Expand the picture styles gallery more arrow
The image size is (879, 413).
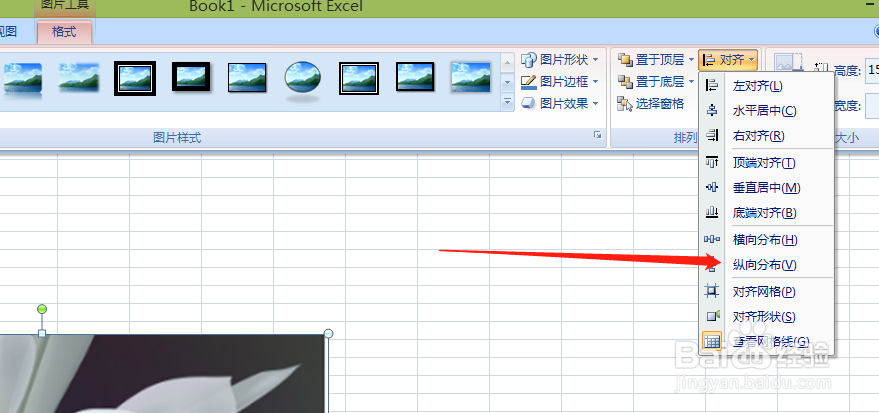pyautogui.click(x=507, y=102)
